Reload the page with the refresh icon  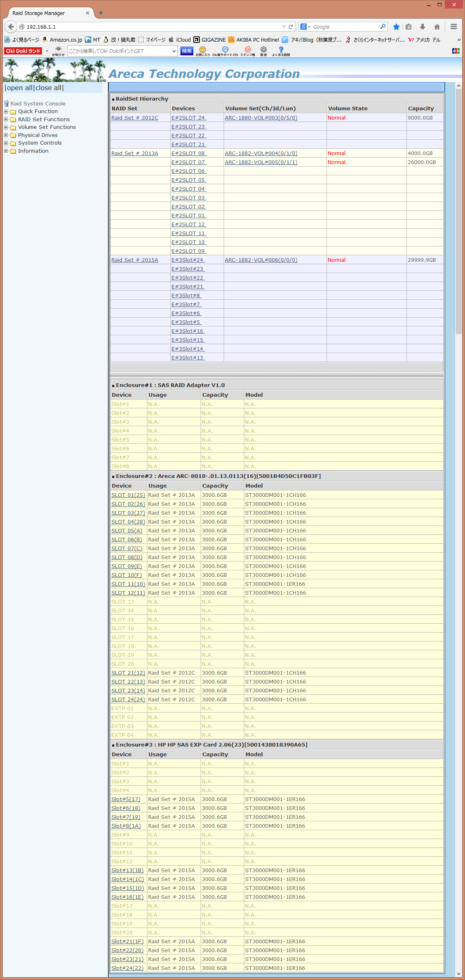(291, 27)
